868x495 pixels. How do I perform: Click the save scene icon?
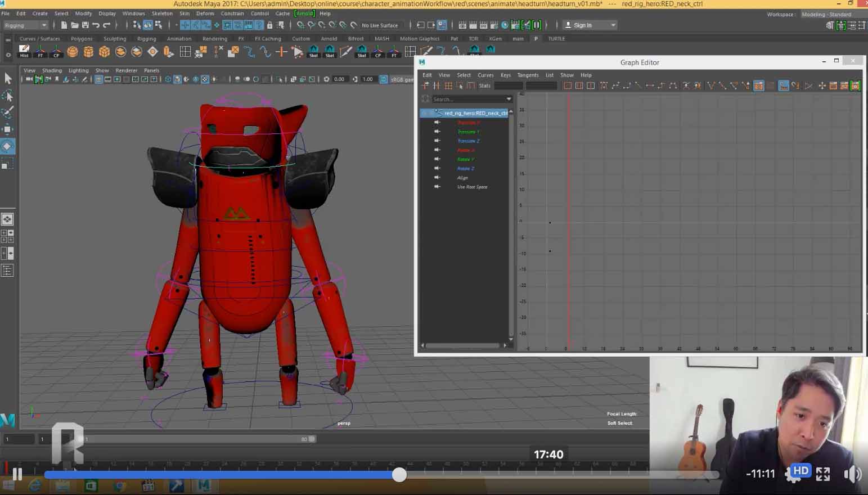point(85,25)
